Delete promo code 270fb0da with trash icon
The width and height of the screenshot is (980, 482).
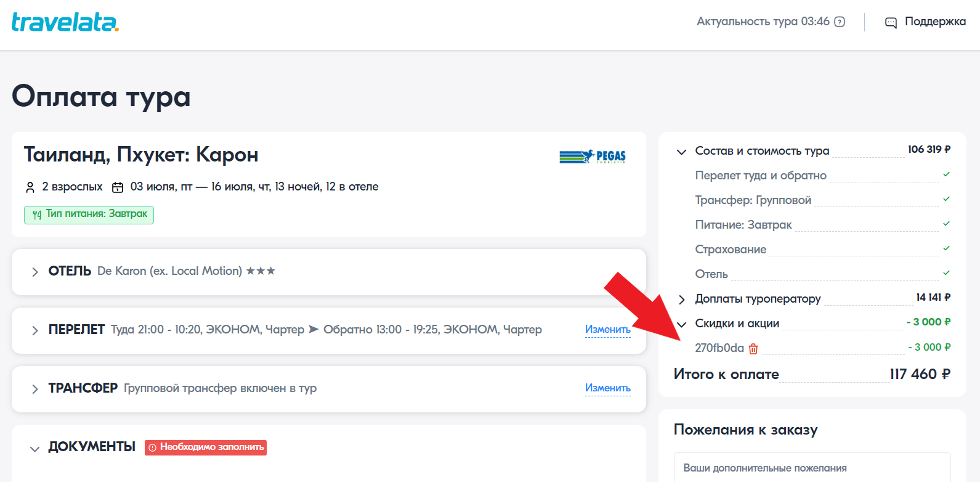(753, 348)
